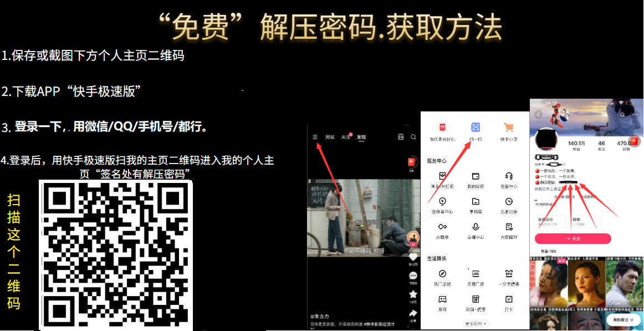Screen dimensions: 644x331
Task: Open 扫一扫 scan icon
Action: [x=476, y=128]
